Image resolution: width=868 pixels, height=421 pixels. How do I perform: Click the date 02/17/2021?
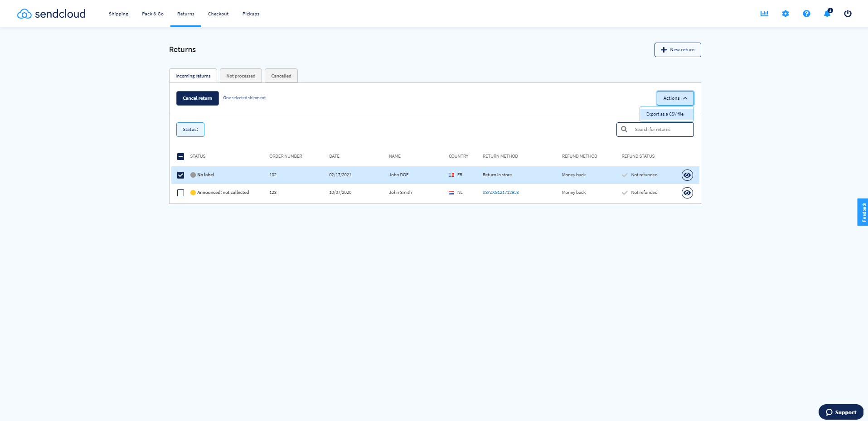pos(340,175)
